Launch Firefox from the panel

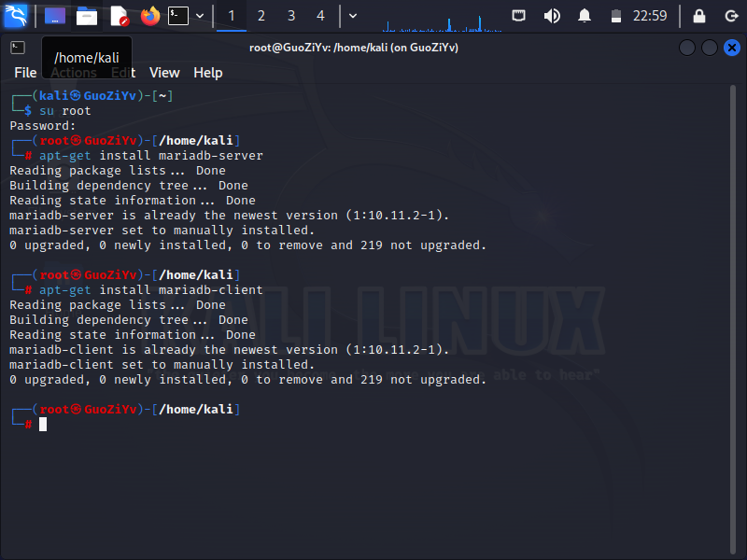(150, 16)
